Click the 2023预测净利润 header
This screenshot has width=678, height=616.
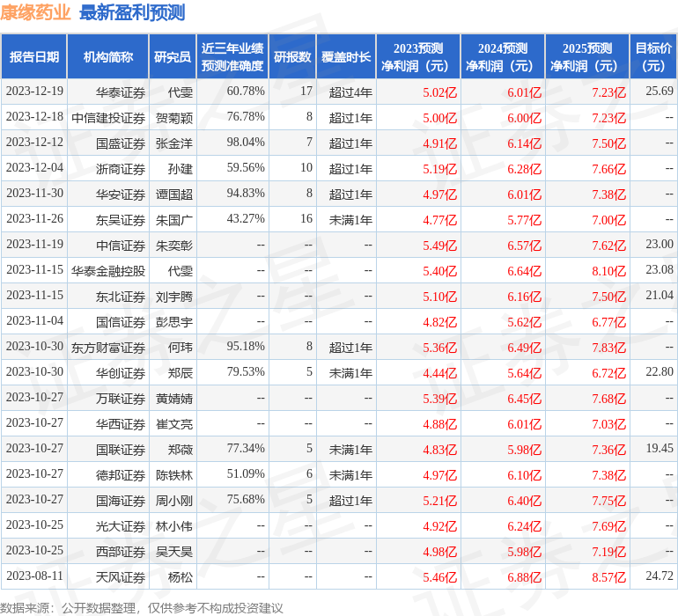(418, 56)
